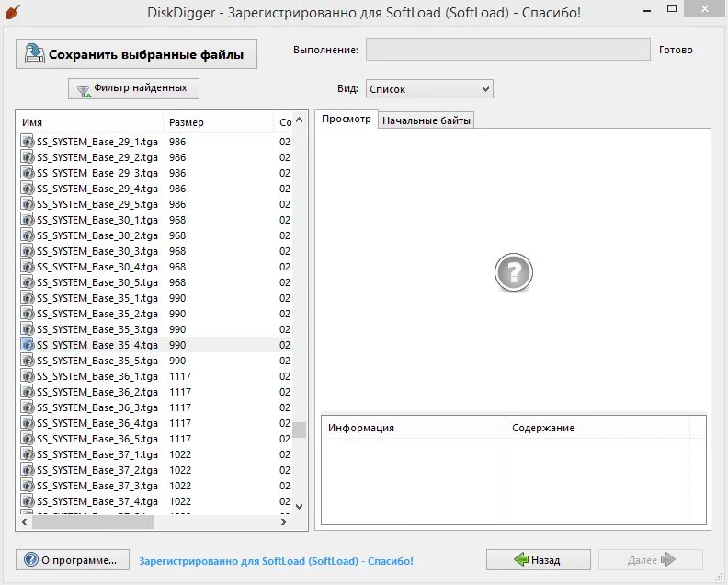
Task: Select file name SS_SYSTEM_Base_36_4.tga
Action: pos(97,423)
